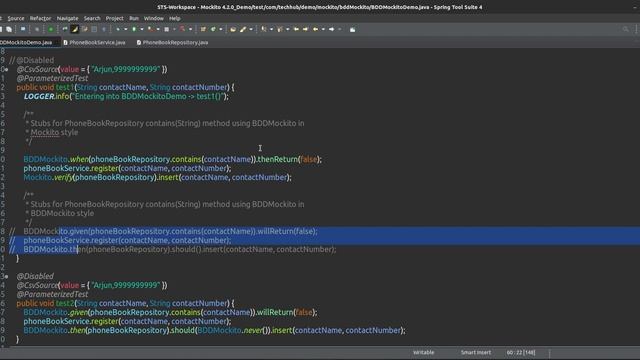Viewport: 640px width, 360px height.
Task: Toggle the toolbar button right of yellow marker
Action: 84,29
